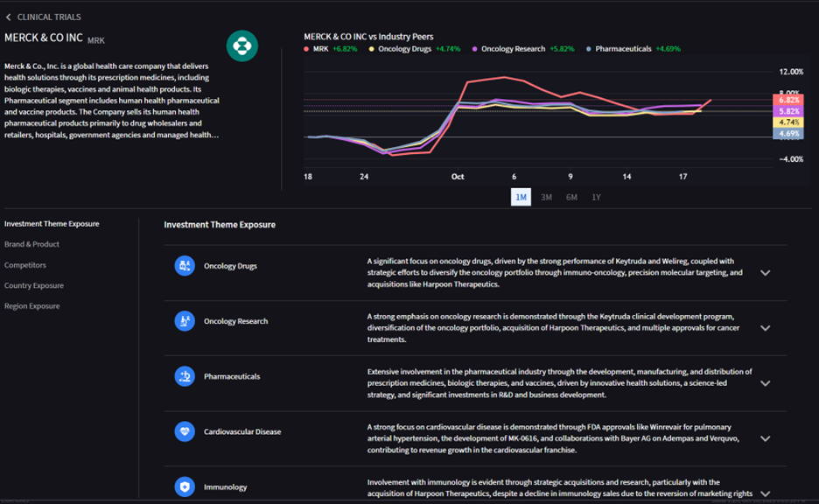The height and width of the screenshot is (504, 819).
Task: Select the Oncology Research theme icon
Action: (x=185, y=321)
